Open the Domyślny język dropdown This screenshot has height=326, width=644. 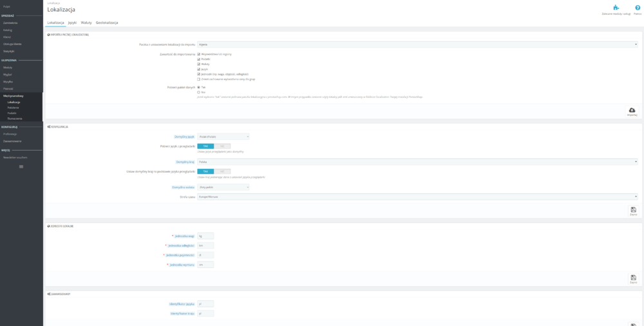(223, 137)
